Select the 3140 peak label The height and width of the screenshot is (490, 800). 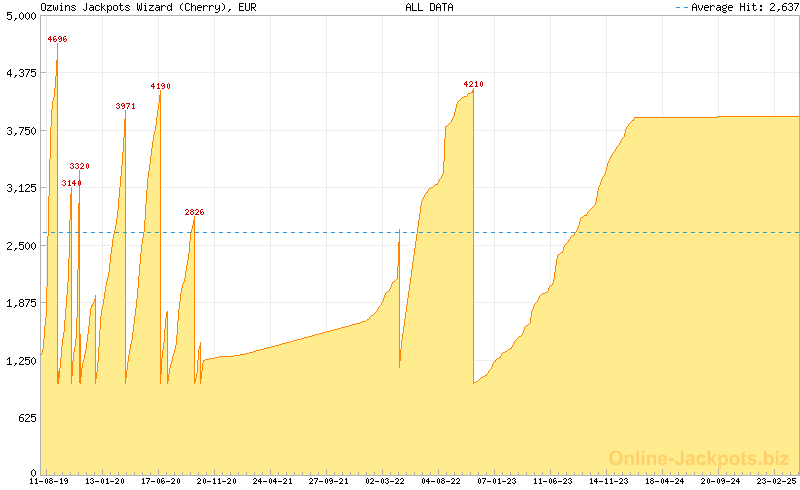[72, 183]
